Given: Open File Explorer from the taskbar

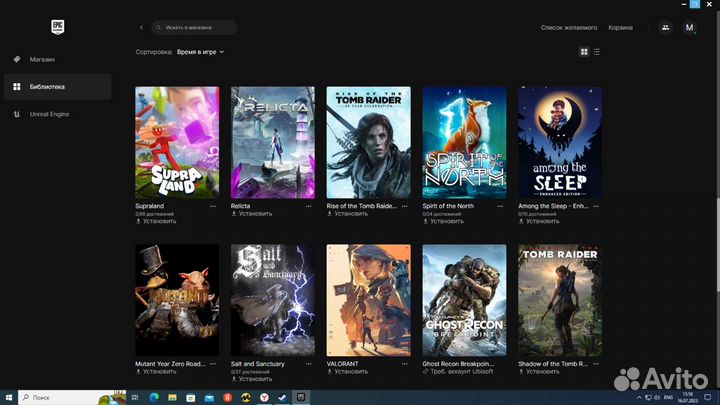Looking at the screenshot, I should (x=172, y=397).
